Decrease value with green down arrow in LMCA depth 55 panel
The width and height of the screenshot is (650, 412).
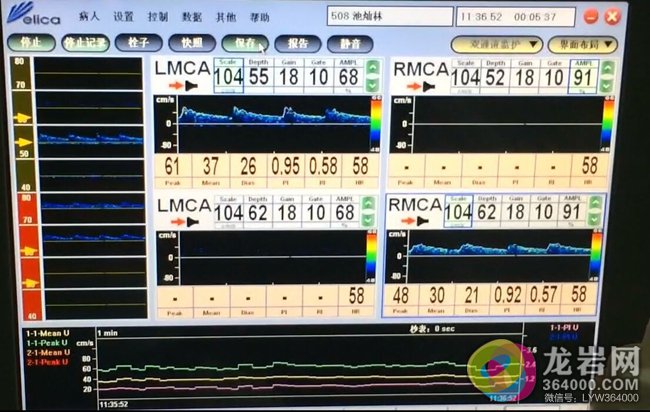click(x=373, y=85)
